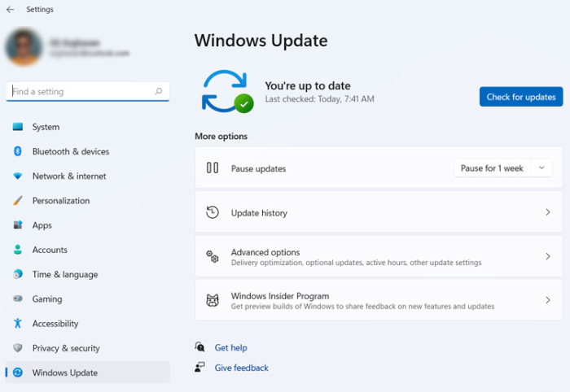The height and width of the screenshot is (392, 570).
Task: Focus the Find a setting search box
Action: (x=88, y=91)
